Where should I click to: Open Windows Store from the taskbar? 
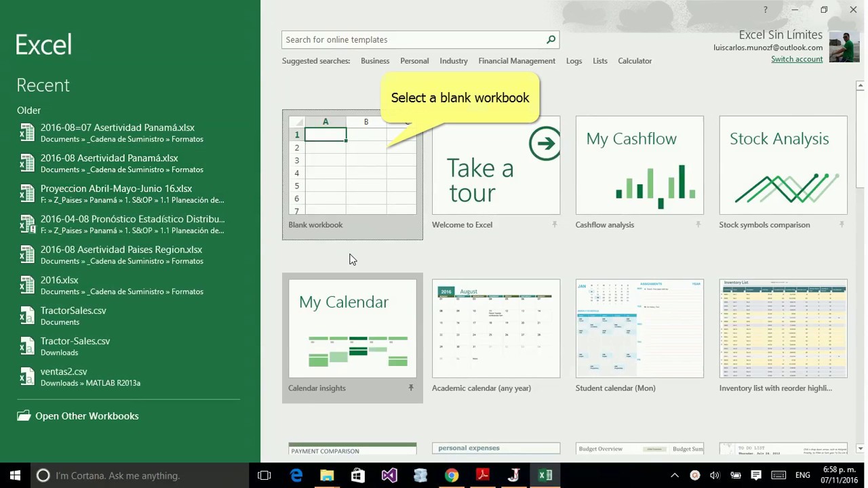(x=358, y=475)
